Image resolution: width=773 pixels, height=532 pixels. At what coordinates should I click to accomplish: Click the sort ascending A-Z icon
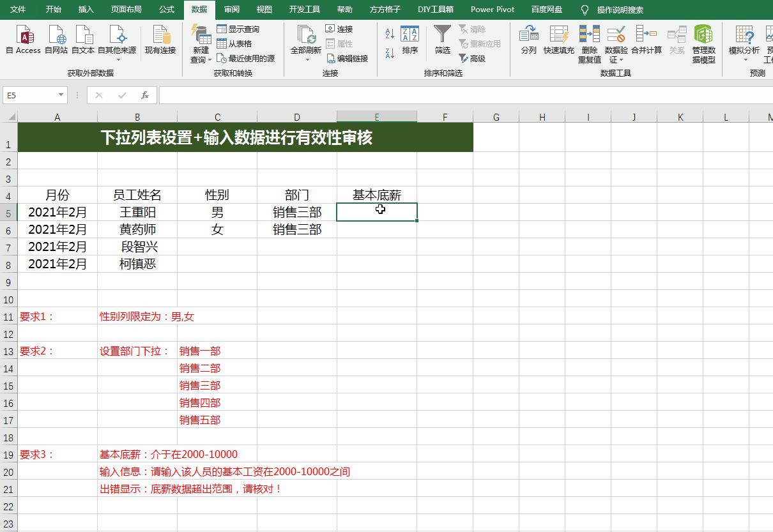tap(390, 33)
